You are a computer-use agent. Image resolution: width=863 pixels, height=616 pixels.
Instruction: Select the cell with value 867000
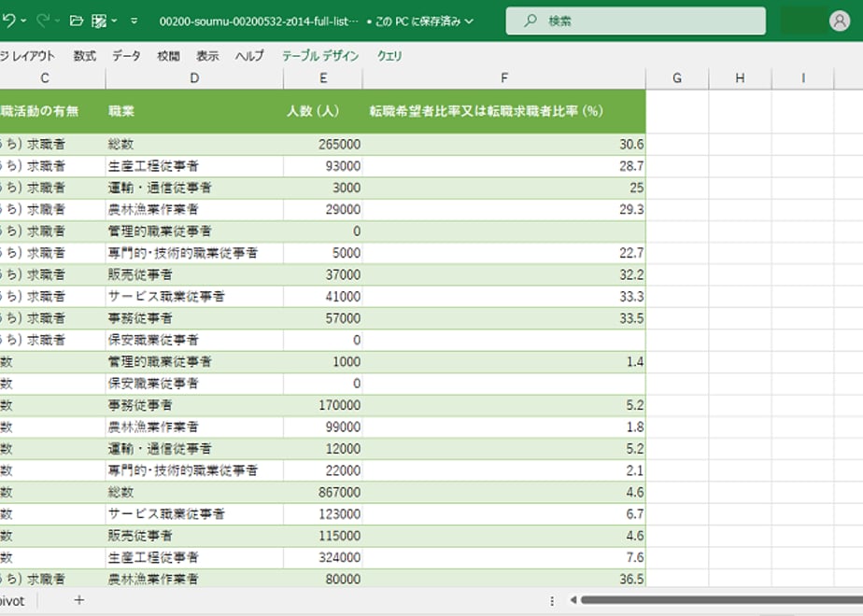pos(323,492)
